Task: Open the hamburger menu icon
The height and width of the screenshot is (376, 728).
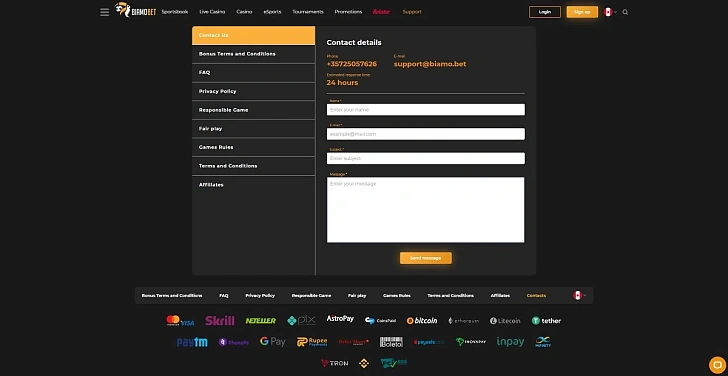Action: tap(104, 12)
